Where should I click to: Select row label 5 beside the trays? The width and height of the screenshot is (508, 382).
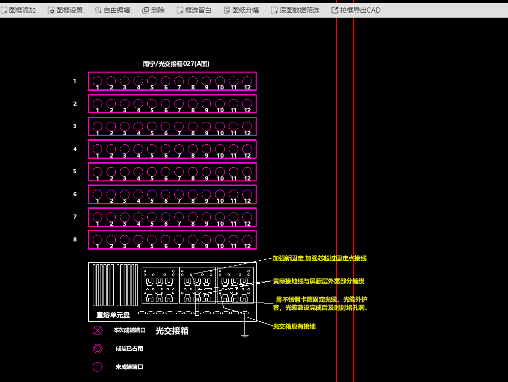[75, 171]
